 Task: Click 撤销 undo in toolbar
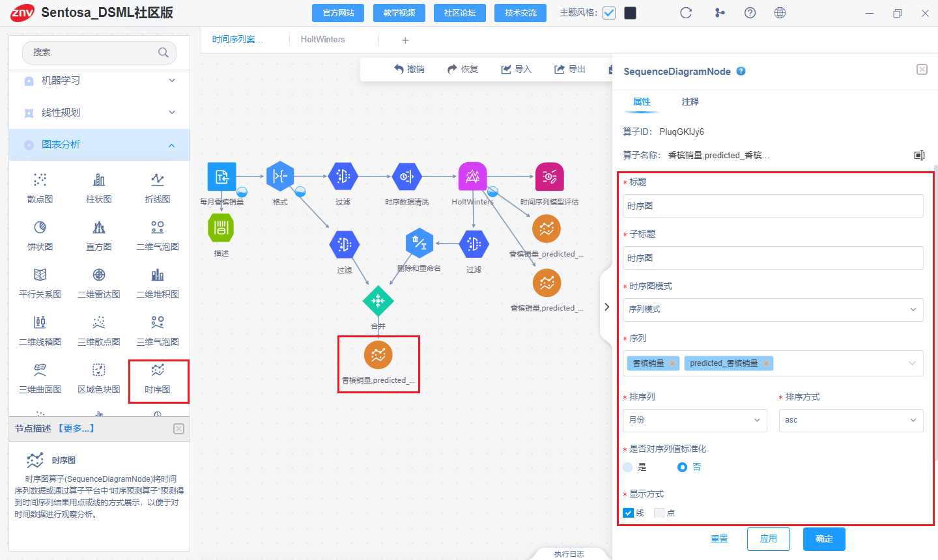tap(409, 70)
